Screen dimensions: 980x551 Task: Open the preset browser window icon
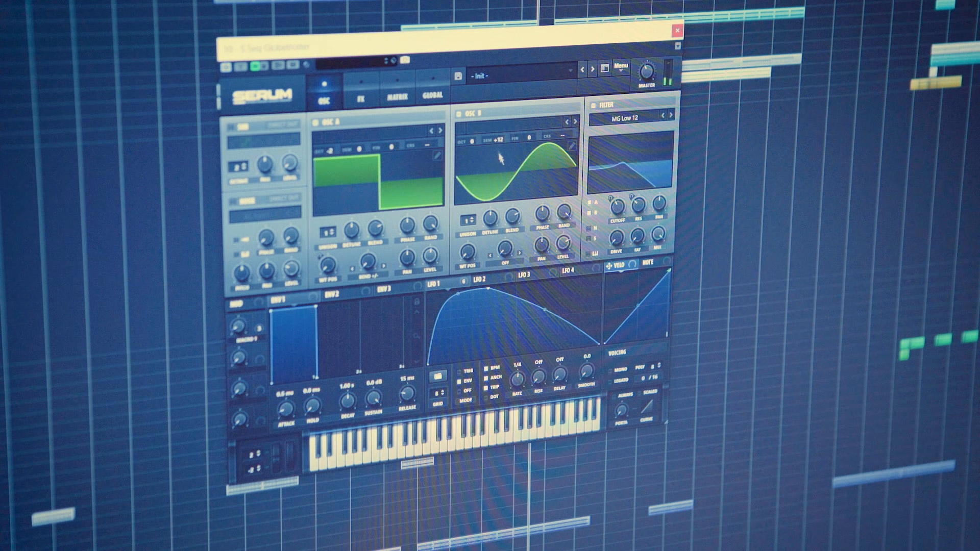click(605, 68)
